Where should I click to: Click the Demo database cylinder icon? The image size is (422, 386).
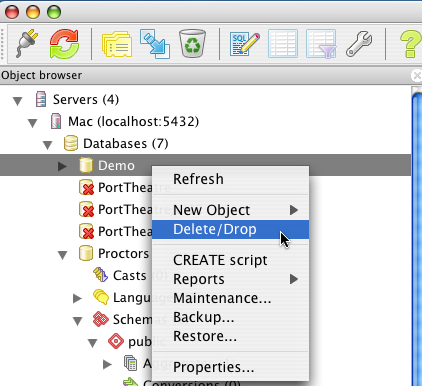point(86,165)
